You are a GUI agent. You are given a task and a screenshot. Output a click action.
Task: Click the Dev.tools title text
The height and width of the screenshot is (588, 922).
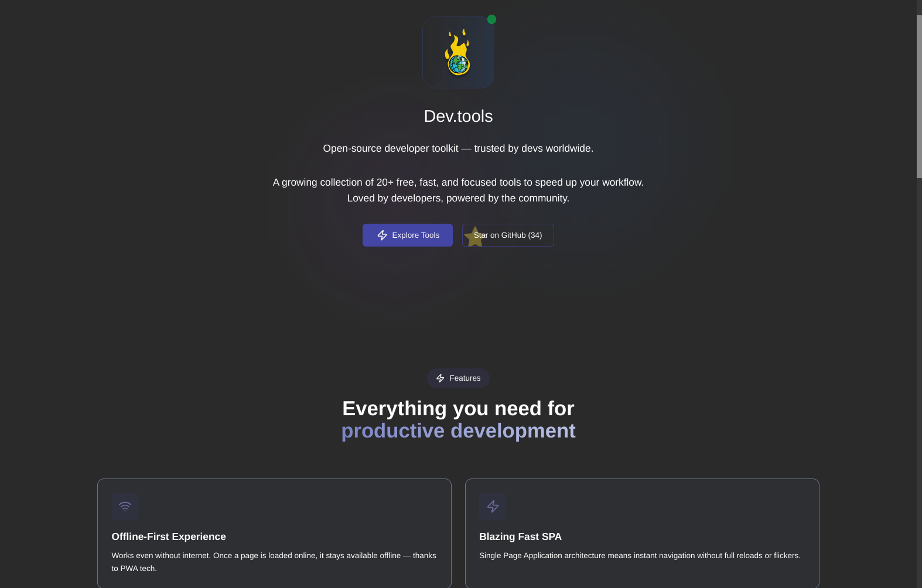458,116
